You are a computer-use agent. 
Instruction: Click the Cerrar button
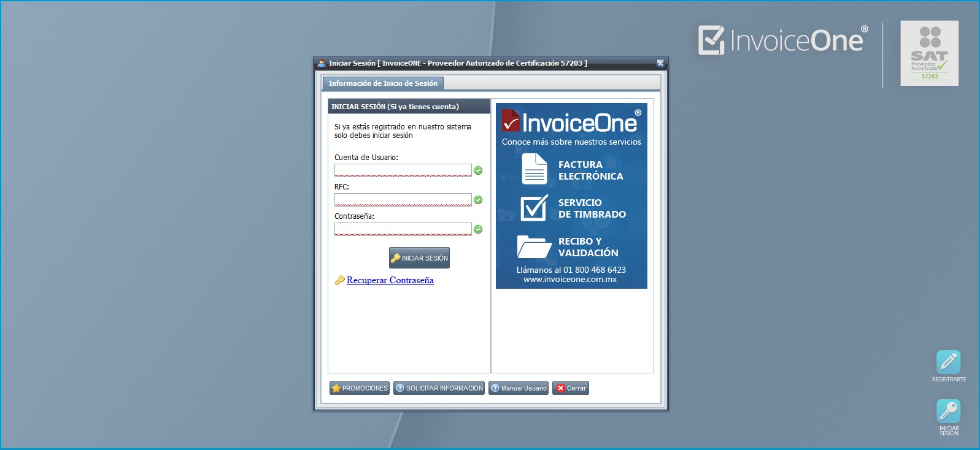(571, 388)
